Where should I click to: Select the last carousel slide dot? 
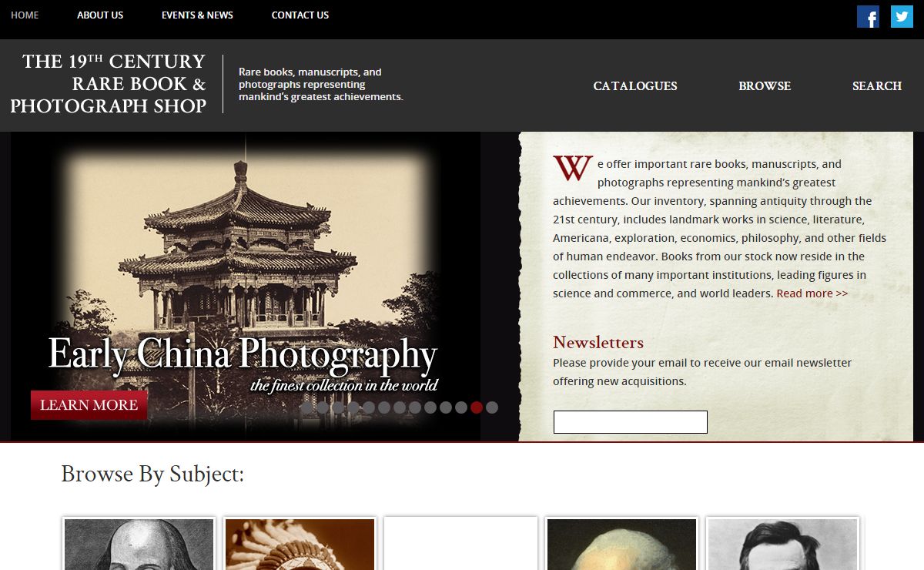(x=492, y=407)
